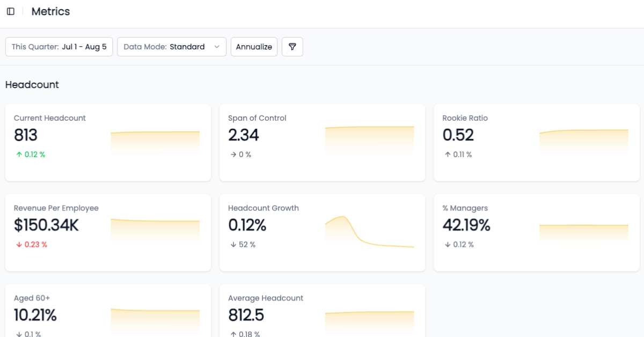This screenshot has height=337, width=644.
Task: Click the Annualize button
Action: pyautogui.click(x=254, y=47)
